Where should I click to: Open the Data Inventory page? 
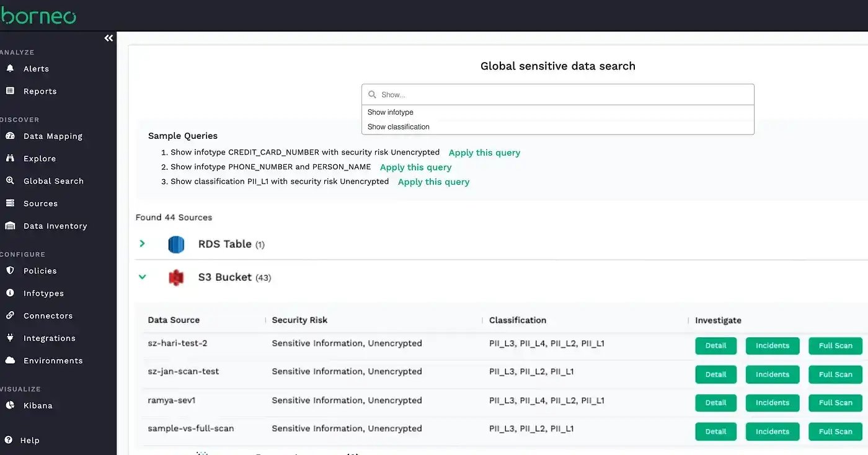click(55, 226)
